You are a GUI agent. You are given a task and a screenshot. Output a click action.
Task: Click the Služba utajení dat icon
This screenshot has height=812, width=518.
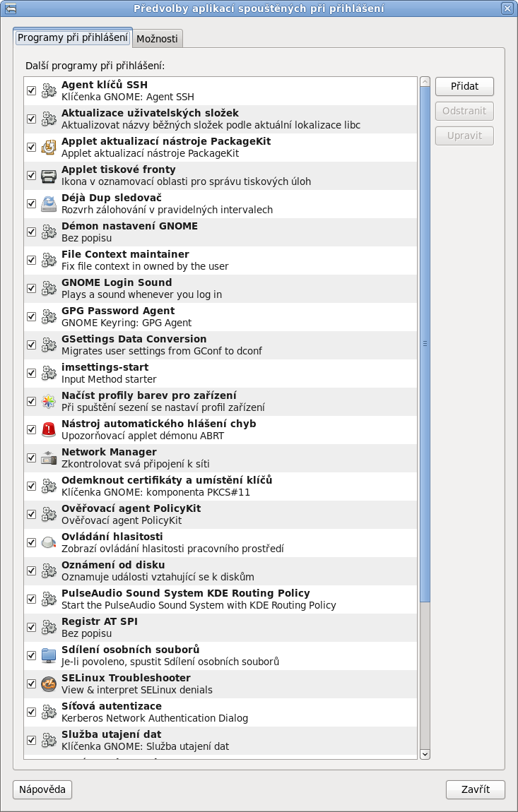(49, 740)
